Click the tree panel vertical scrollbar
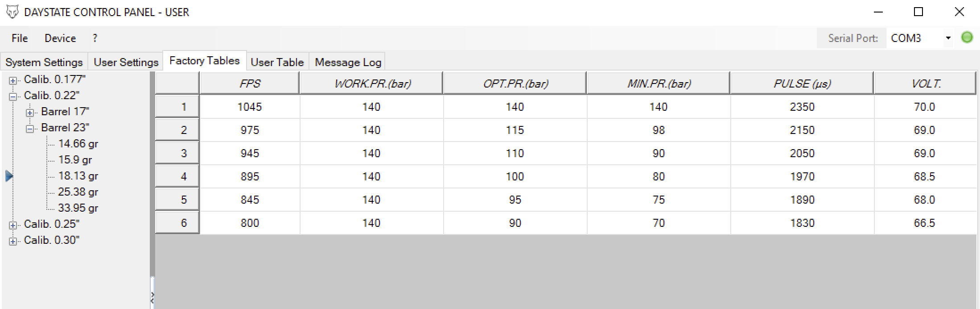The image size is (980, 309). click(x=152, y=174)
